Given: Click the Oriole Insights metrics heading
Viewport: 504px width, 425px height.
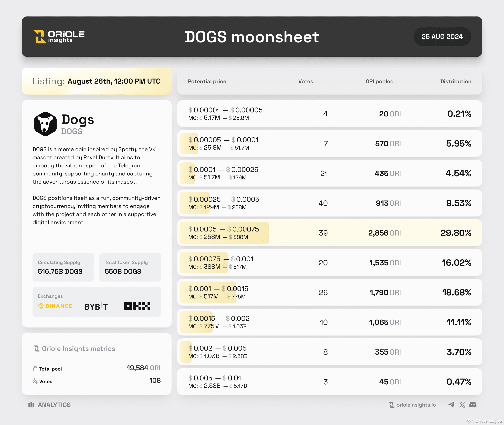Looking at the screenshot, I should point(78,349).
